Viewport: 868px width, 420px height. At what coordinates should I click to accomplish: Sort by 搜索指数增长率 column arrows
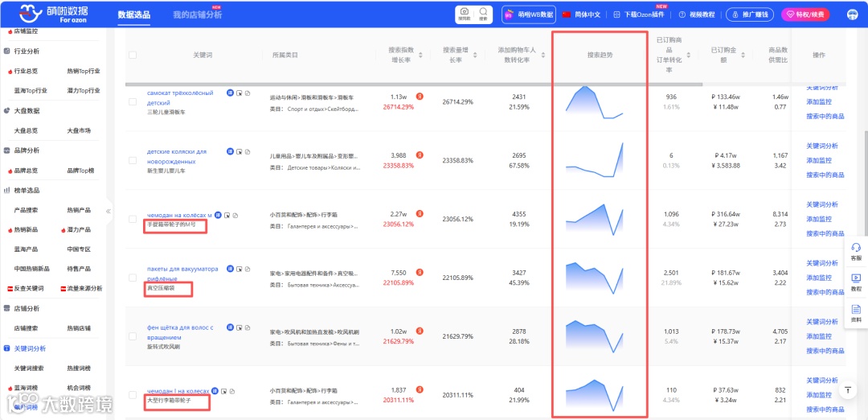pyautogui.click(x=420, y=55)
